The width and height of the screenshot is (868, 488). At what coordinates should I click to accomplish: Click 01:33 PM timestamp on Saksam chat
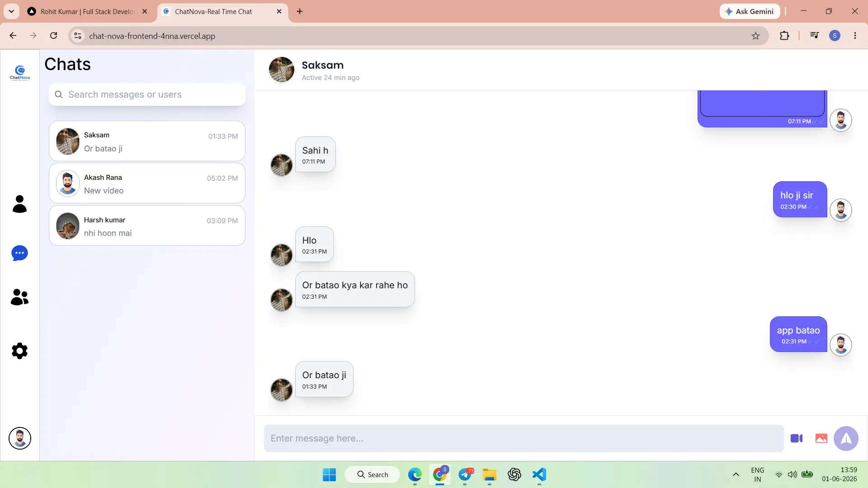coord(223,136)
